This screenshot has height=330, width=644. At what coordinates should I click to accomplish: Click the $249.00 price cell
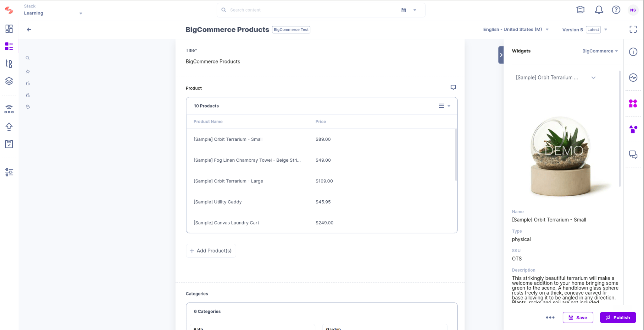coord(325,223)
